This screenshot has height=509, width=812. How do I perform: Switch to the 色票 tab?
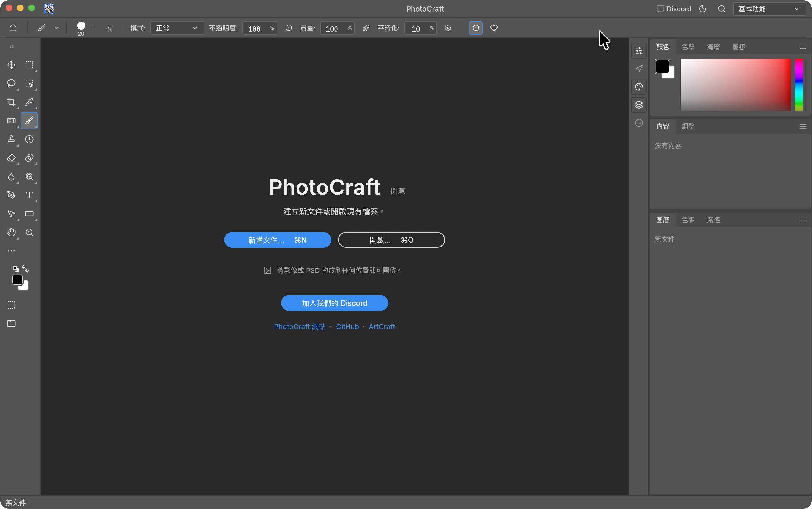tap(688, 47)
